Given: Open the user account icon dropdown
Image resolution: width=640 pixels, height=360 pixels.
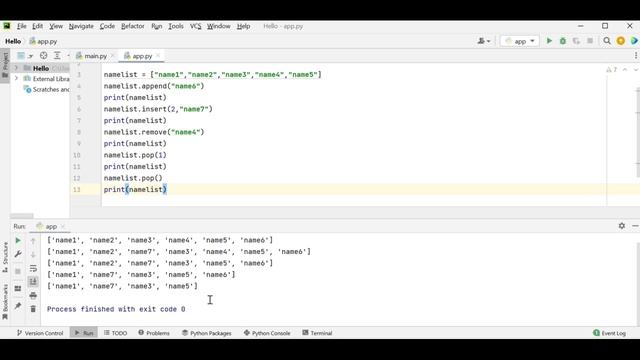Looking at the screenshot, I should coord(484,41).
